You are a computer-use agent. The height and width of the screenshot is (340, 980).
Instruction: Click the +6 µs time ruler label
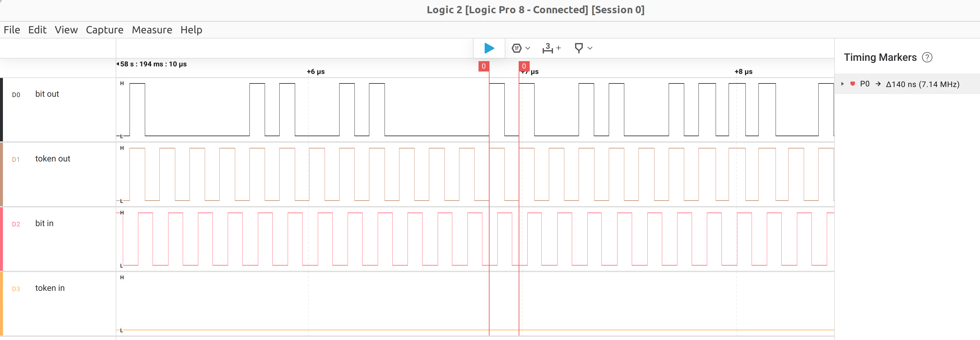(316, 71)
